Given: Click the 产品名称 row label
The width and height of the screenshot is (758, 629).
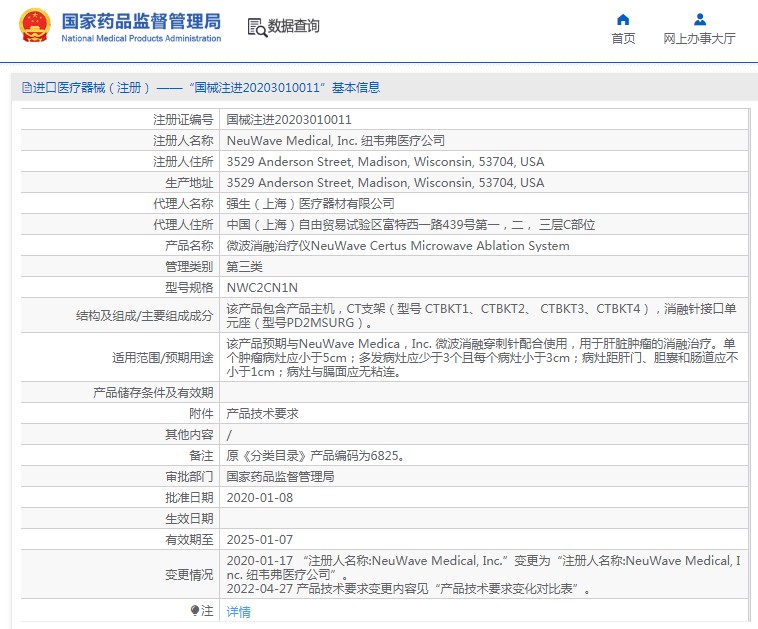Looking at the screenshot, I should (189, 246).
